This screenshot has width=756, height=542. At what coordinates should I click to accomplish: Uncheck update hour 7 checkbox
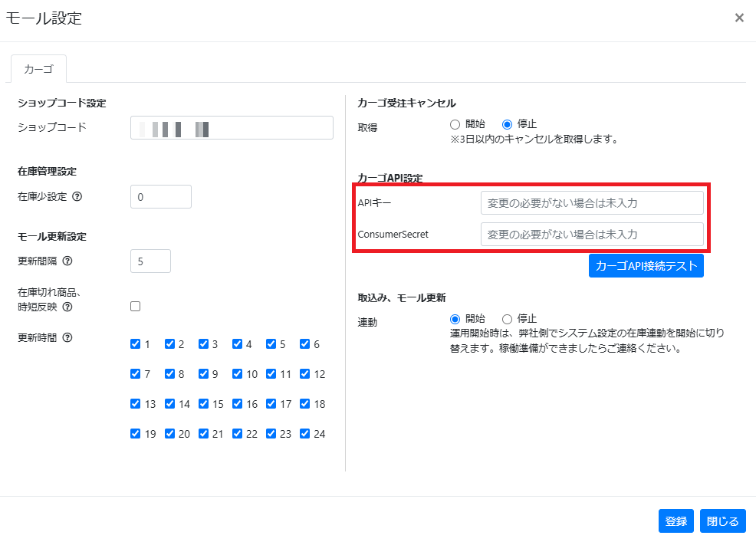coord(136,373)
